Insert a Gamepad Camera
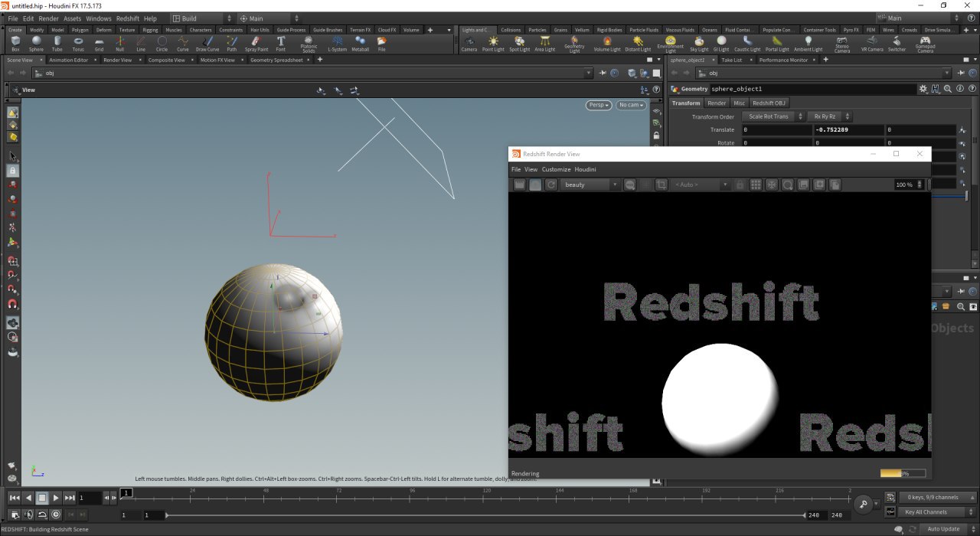The width and height of the screenshot is (980, 536). pos(925,44)
